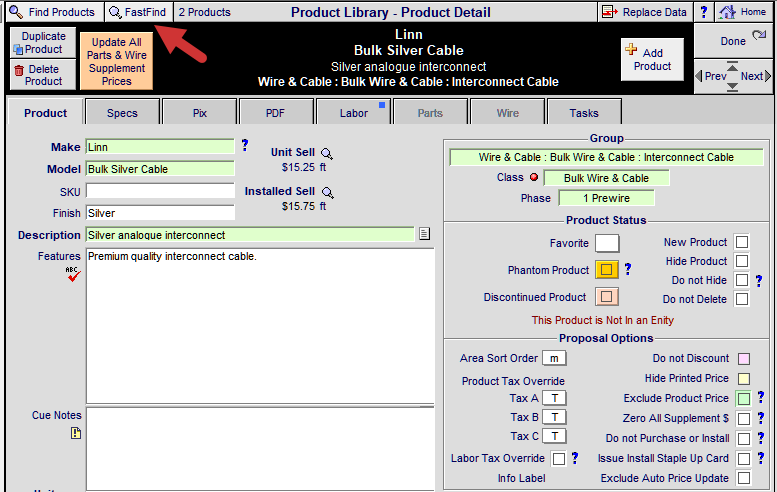Switch to the Pix tab
The image size is (777, 492).
pos(200,113)
